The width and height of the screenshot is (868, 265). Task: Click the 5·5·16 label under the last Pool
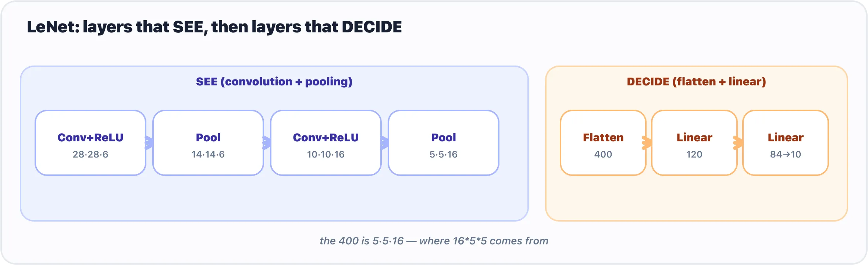(x=444, y=154)
